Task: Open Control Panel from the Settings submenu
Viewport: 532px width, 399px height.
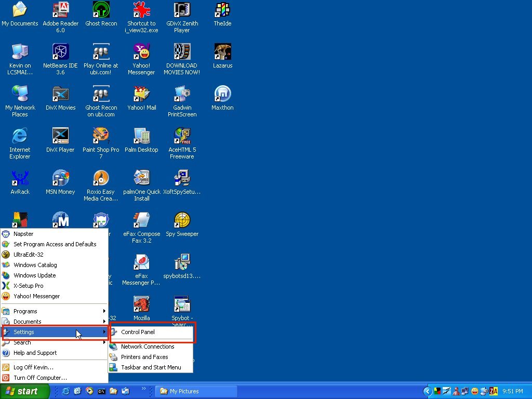Action: click(x=151, y=332)
